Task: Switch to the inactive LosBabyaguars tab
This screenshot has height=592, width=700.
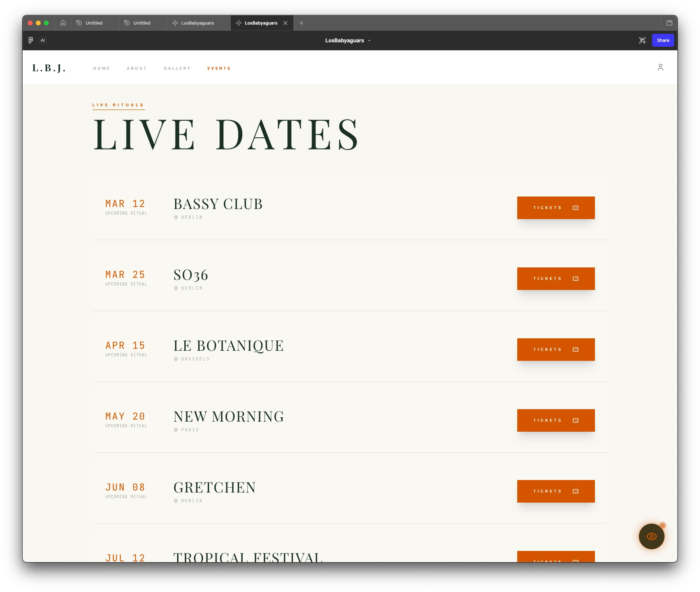Action: (198, 23)
